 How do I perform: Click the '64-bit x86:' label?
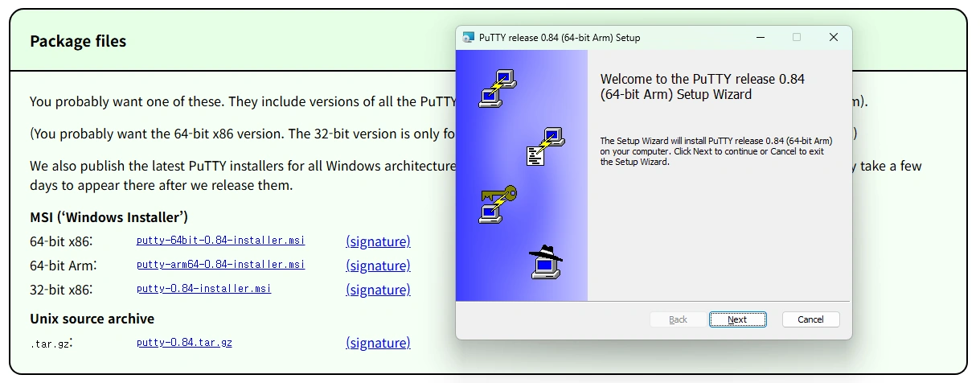(x=61, y=241)
